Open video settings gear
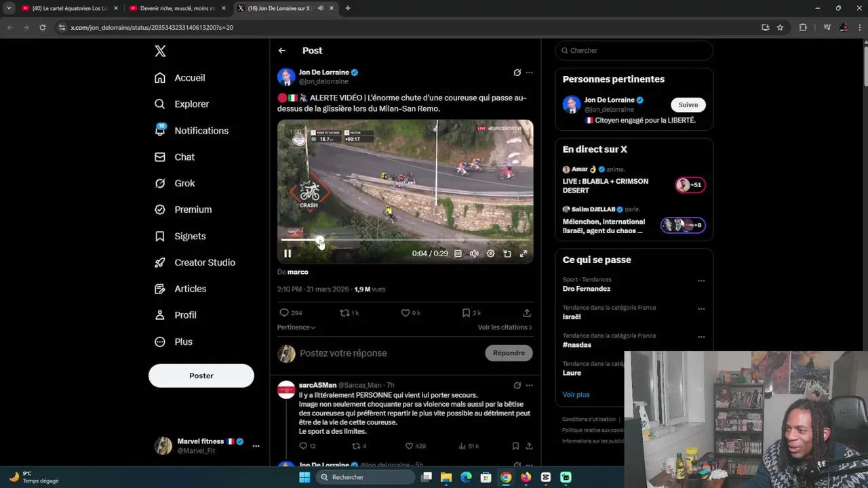This screenshot has height=488, width=868. (x=490, y=253)
